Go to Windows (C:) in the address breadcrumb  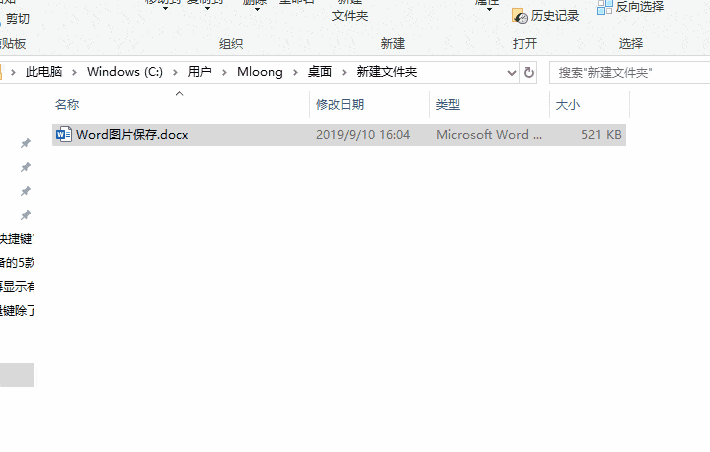(125, 72)
